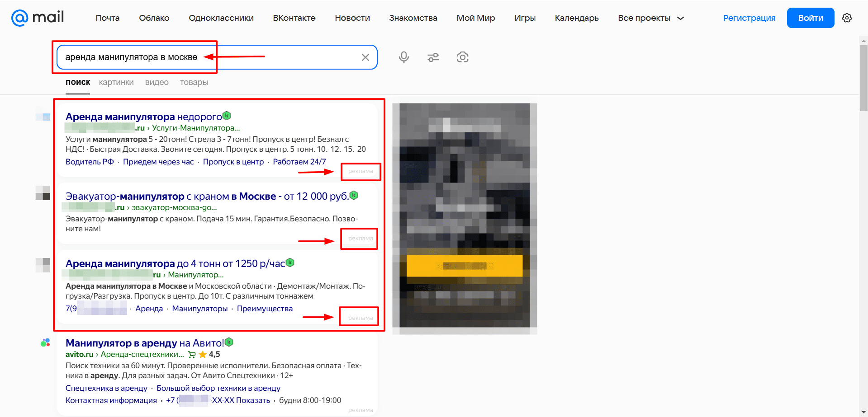This screenshot has height=417, width=868.
Task: Click 'Манипулятор...' breadcrumb in third result
Action: click(x=196, y=275)
